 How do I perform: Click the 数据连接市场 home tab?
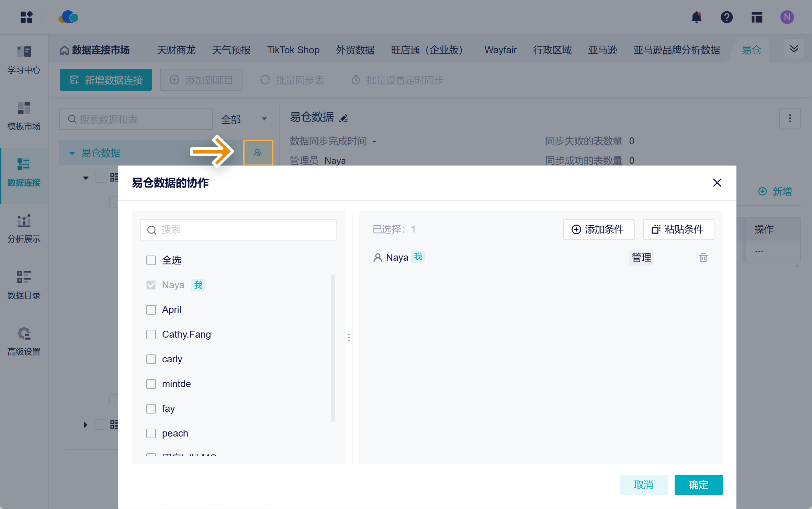(x=95, y=50)
